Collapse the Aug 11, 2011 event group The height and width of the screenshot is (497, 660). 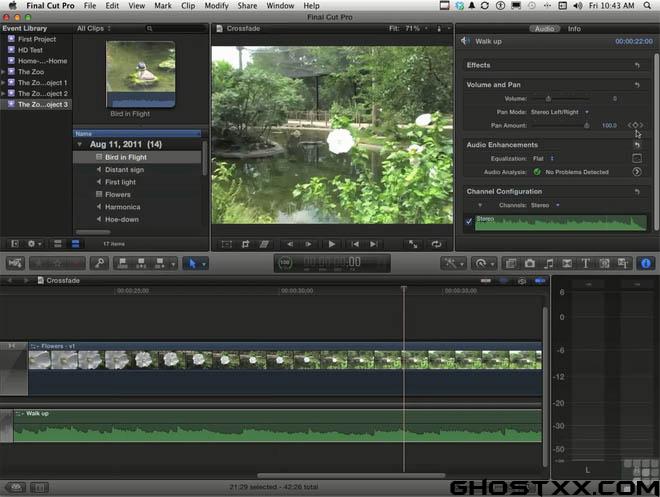coord(80,144)
